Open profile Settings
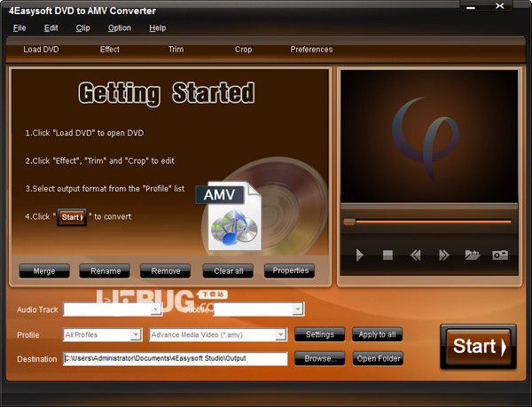This screenshot has width=532, height=407. coord(319,334)
